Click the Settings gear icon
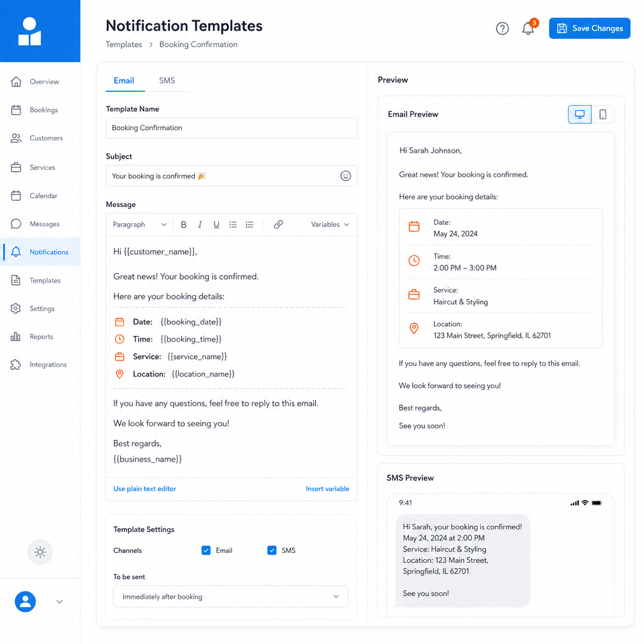This screenshot has width=644, height=644. [16, 308]
